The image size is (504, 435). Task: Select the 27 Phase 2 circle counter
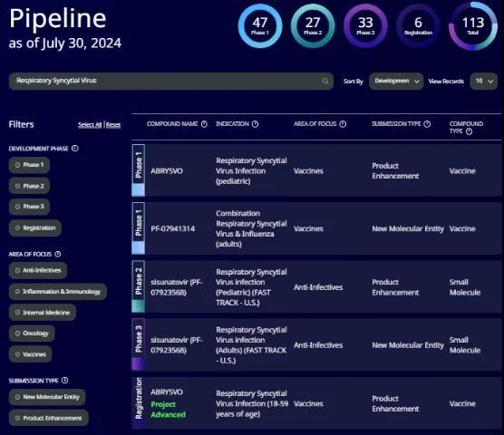[313, 25]
